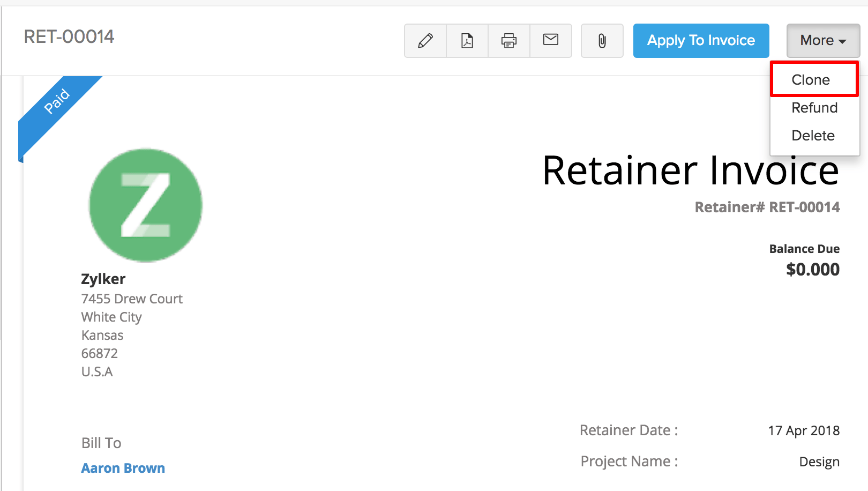Print the retainer invoice
Viewport: 868px width, 491px height.
tap(509, 41)
